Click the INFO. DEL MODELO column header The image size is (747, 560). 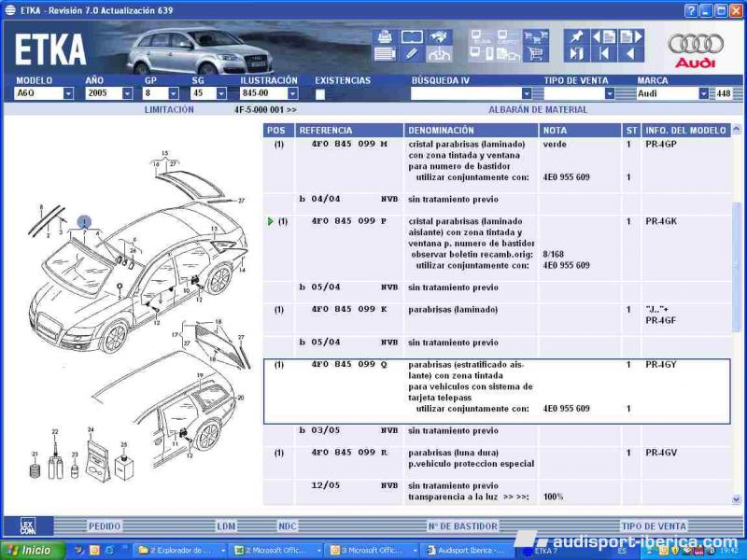[685, 131]
